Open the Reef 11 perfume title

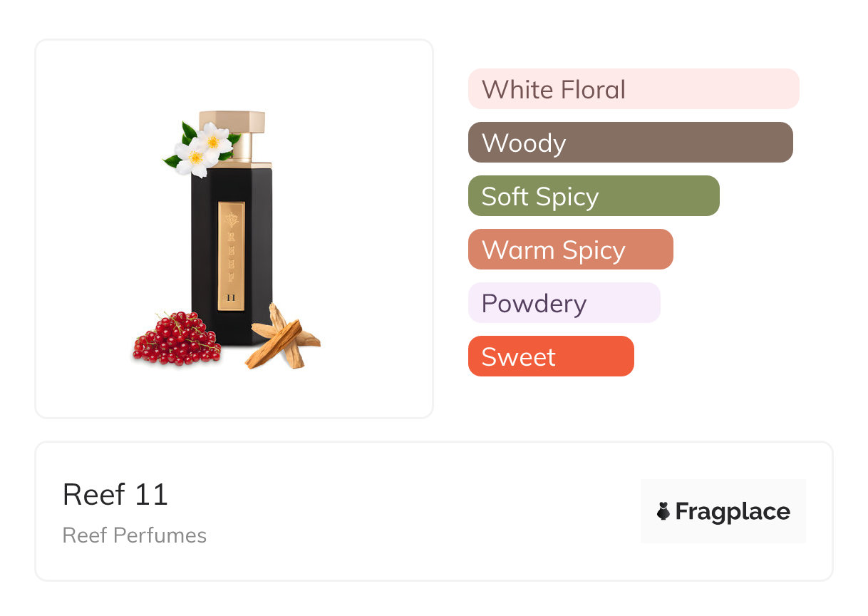(115, 495)
